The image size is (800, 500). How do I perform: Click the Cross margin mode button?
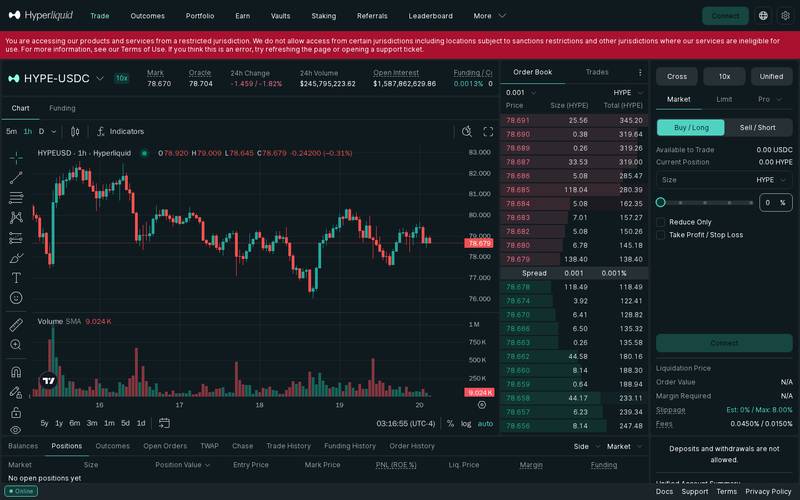click(x=677, y=77)
